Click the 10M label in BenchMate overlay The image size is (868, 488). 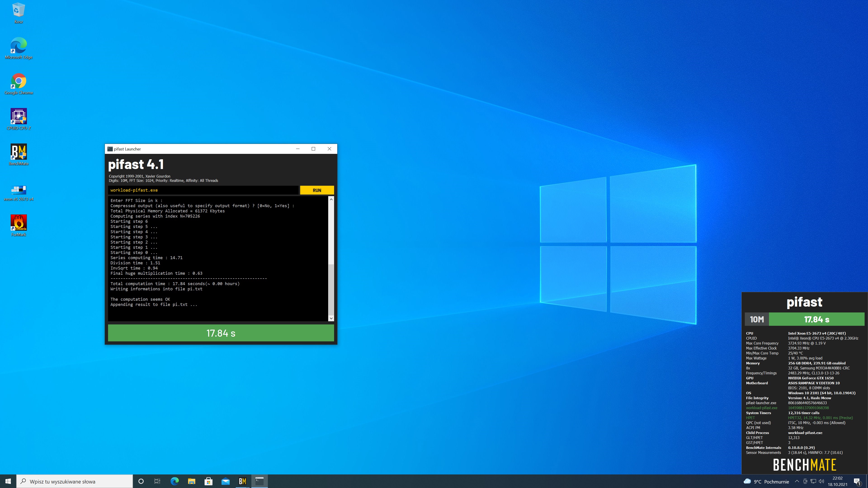[x=757, y=319]
